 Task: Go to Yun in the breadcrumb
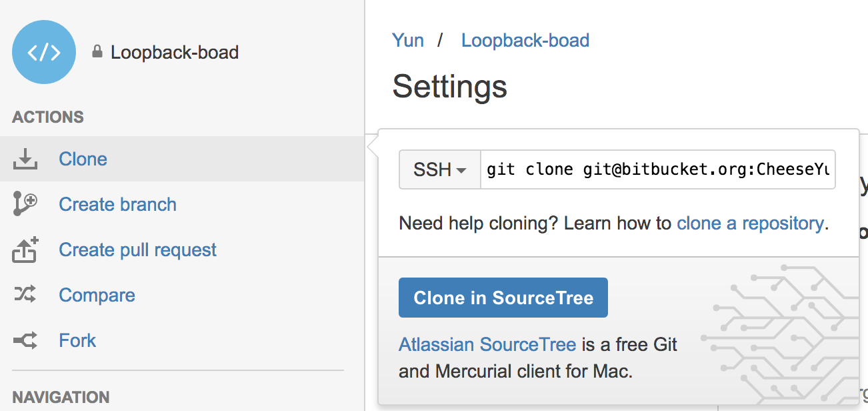408,40
